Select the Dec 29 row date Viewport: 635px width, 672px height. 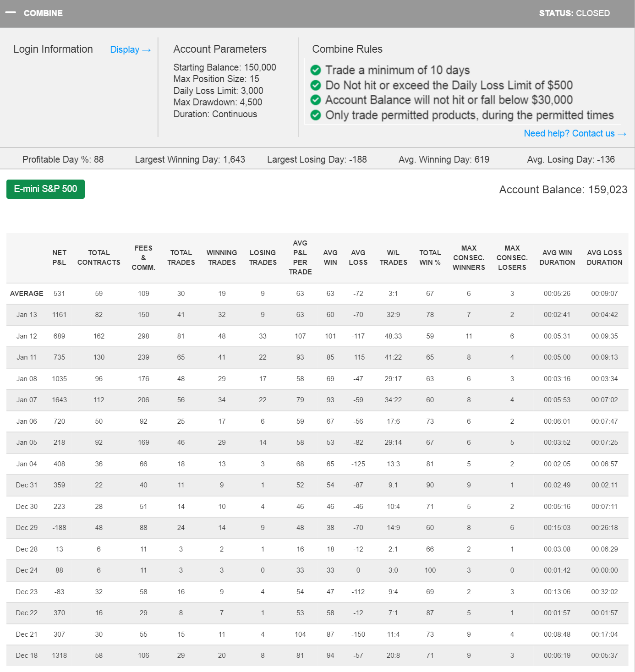coord(27,528)
